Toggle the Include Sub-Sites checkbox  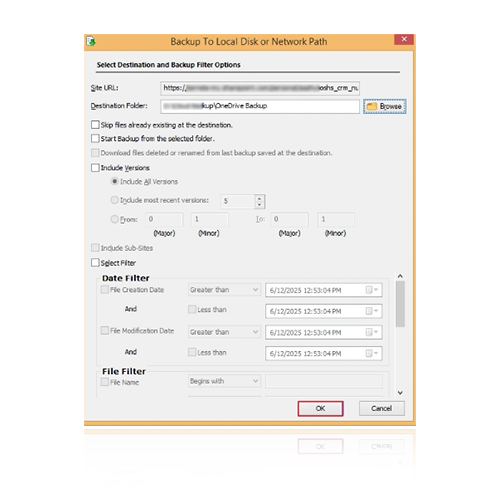point(95,248)
